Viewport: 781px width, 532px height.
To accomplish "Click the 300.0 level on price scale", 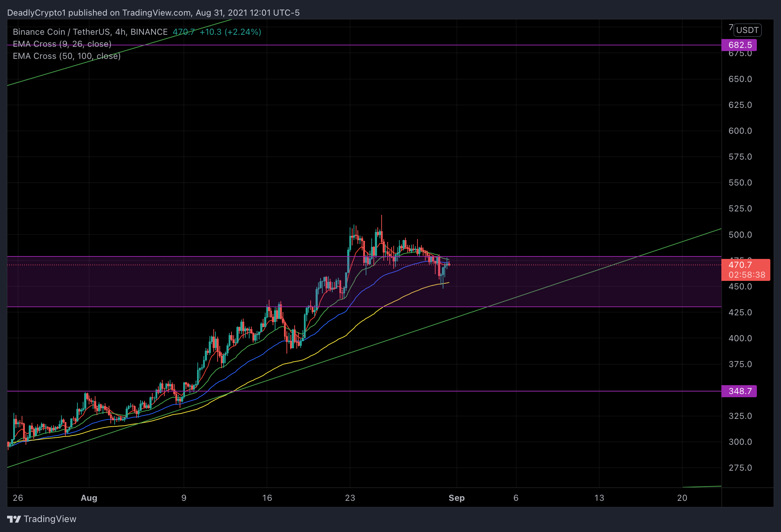I will [x=740, y=442].
